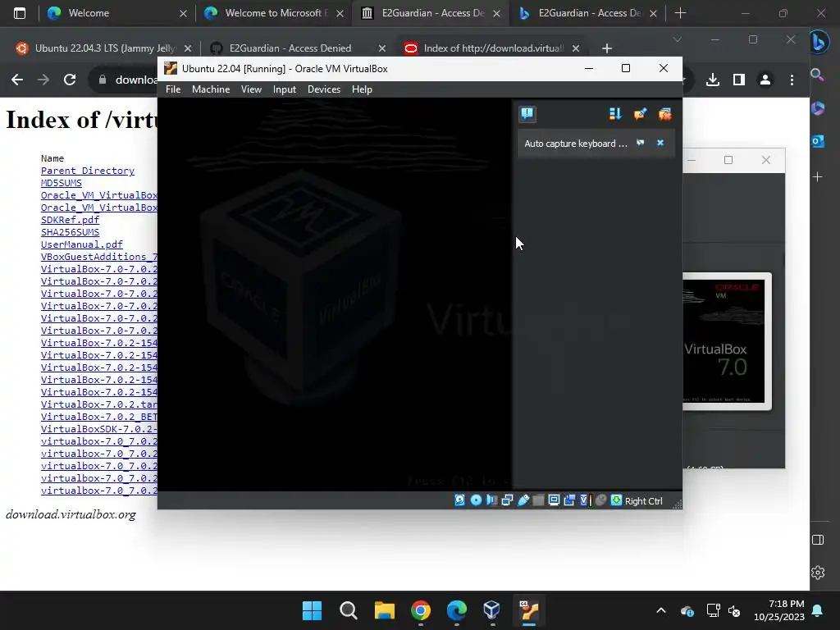The image size is (840, 630).
Task: Click the mouse integration status icon
Action: (600, 500)
